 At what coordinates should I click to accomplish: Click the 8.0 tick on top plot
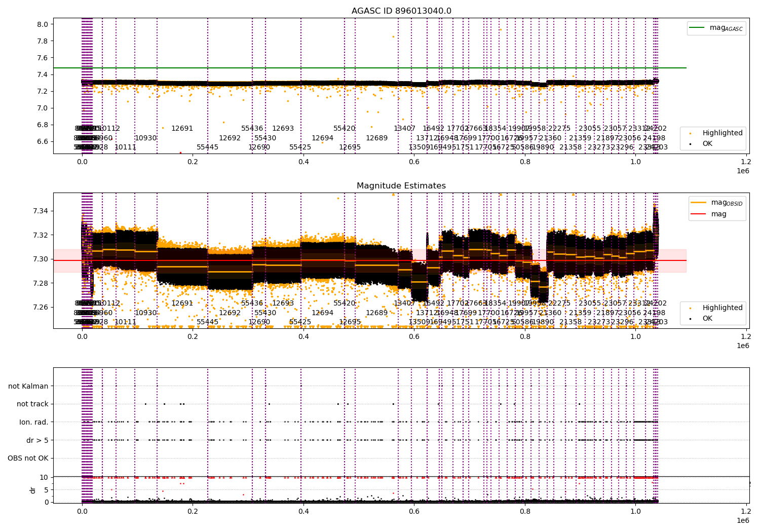click(43, 24)
